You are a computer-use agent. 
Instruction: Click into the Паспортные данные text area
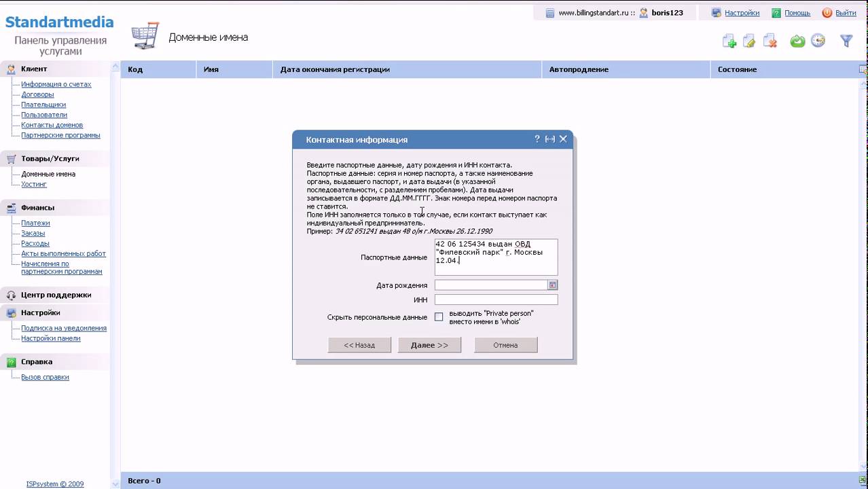(x=496, y=257)
